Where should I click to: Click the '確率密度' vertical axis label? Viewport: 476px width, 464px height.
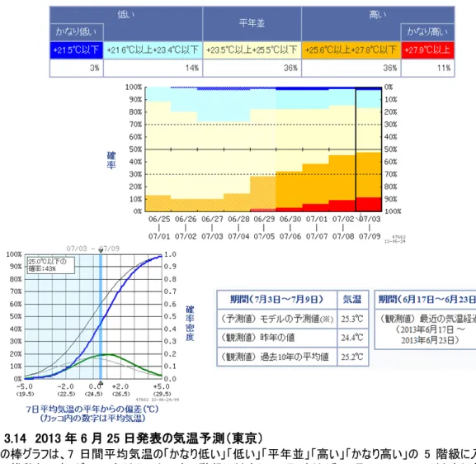pyautogui.click(x=190, y=324)
